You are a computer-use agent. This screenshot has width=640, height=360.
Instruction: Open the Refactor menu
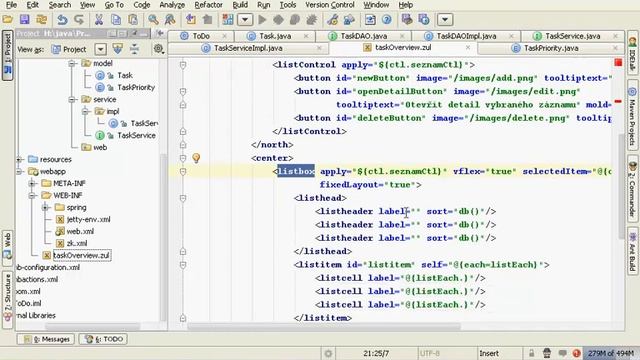(x=208, y=5)
